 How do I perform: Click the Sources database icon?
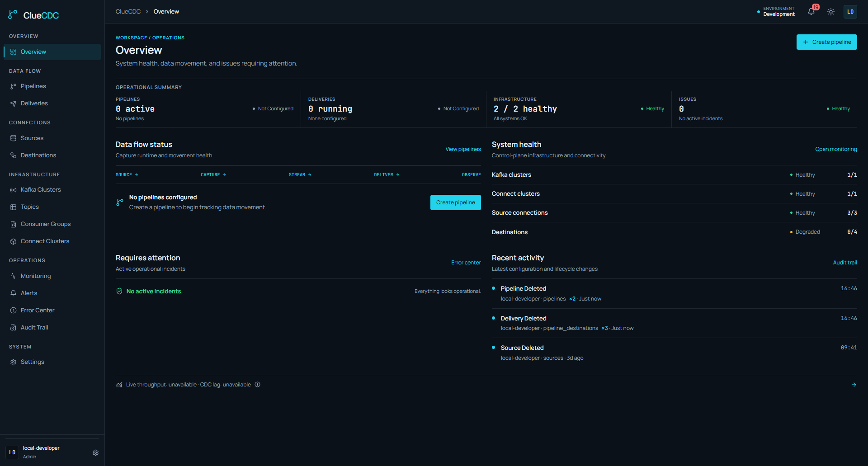click(x=13, y=138)
